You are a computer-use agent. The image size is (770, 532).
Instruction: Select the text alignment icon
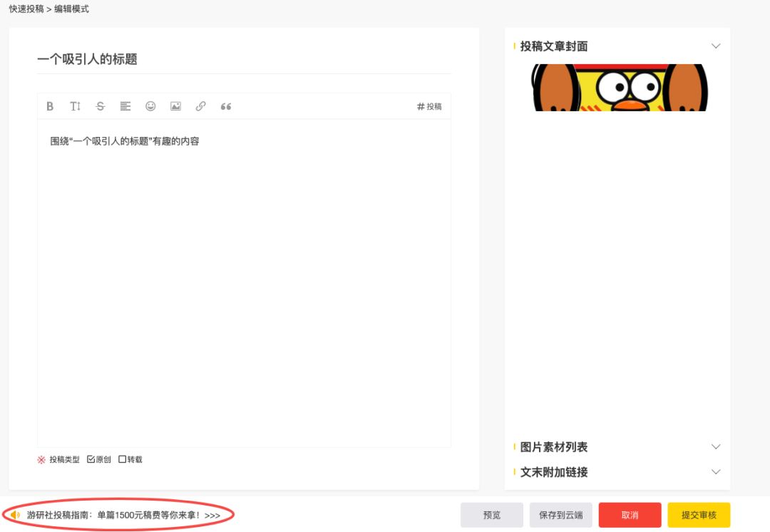coord(125,106)
